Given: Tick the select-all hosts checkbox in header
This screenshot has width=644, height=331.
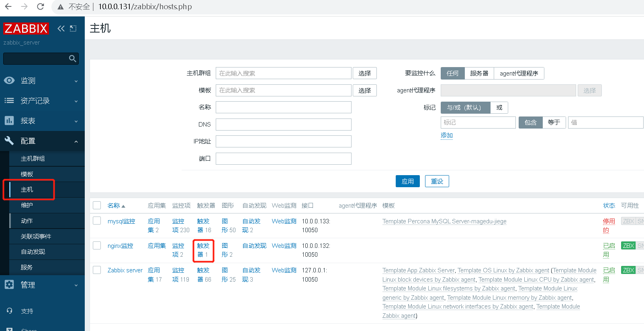Looking at the screenshot, I should (x=97, y=205).
